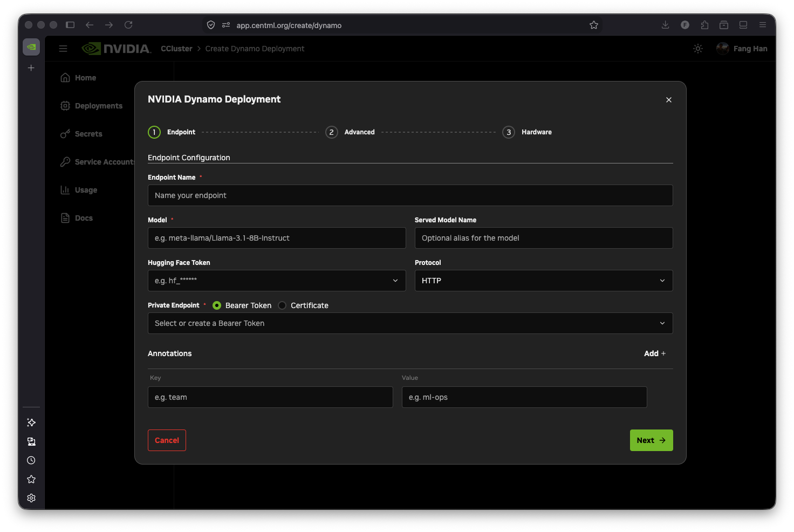Click the NVIDIA tab icon in the browser sidebar
This screenshot has height=532, width=794.
[31, 47]
